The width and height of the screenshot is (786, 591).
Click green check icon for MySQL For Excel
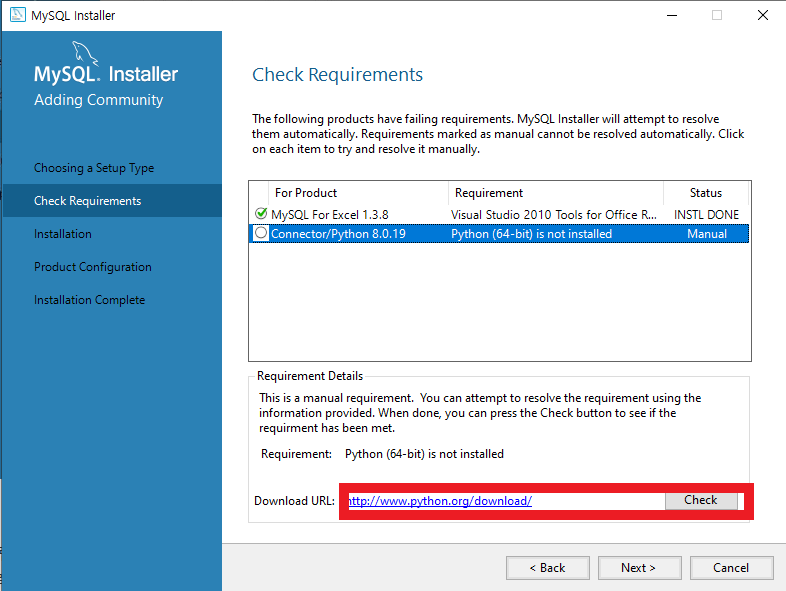[261, 214]
